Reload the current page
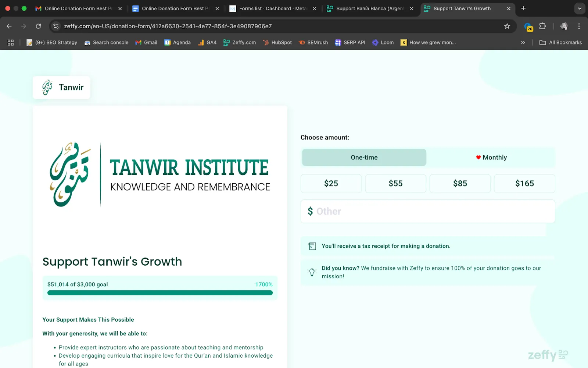 point(38,26)
